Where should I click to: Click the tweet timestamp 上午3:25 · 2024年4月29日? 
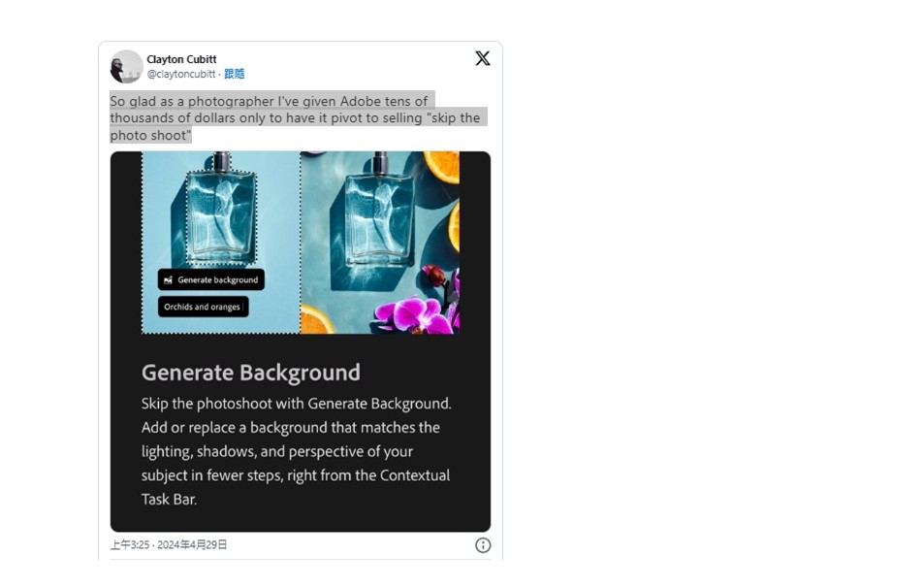coord(169,544)
